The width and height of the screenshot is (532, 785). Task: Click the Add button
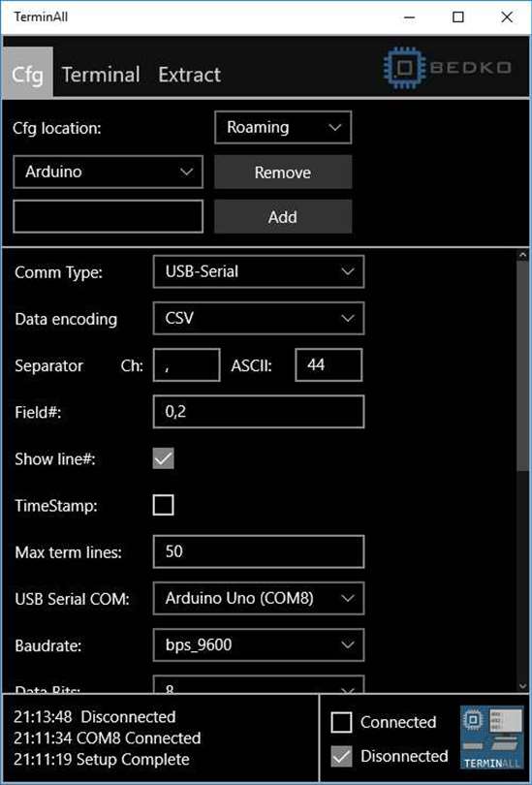pos(283,217)
